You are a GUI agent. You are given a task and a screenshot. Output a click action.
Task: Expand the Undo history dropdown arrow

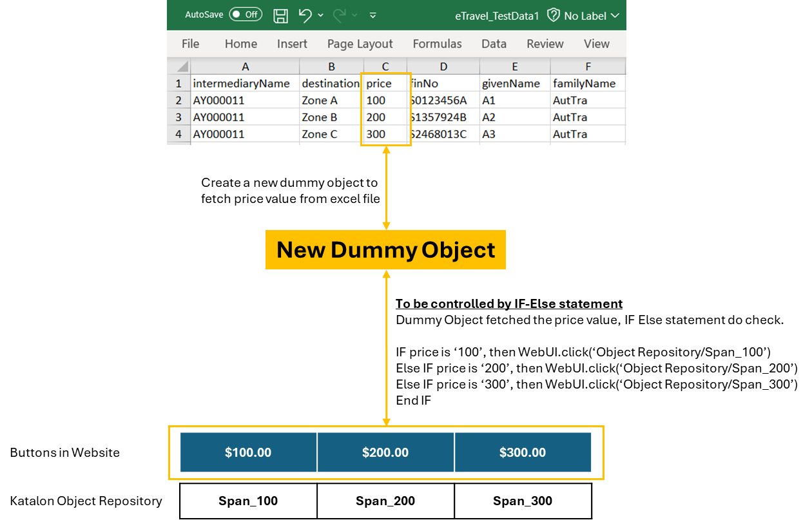tap(320, 15)
